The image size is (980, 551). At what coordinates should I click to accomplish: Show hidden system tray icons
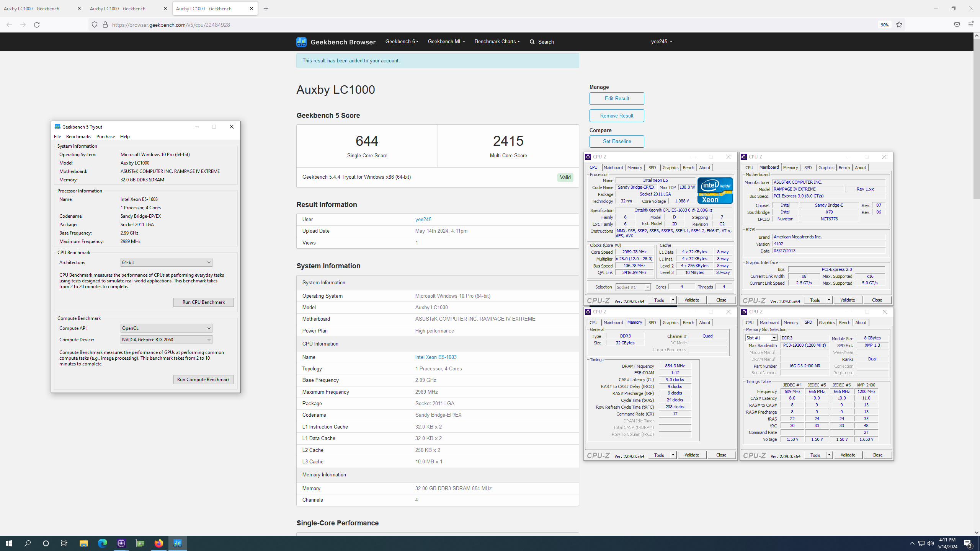click(x=912, y=543)
